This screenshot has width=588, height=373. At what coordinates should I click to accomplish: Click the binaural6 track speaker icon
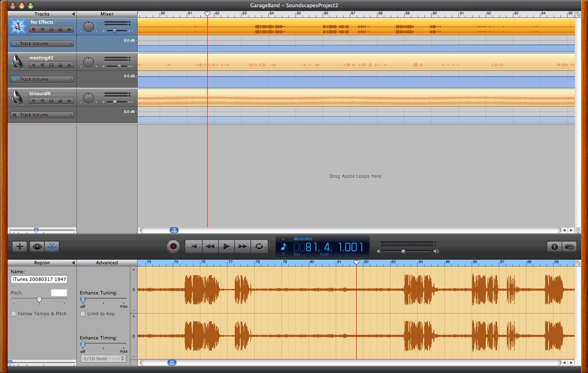[x=18, y=98]
